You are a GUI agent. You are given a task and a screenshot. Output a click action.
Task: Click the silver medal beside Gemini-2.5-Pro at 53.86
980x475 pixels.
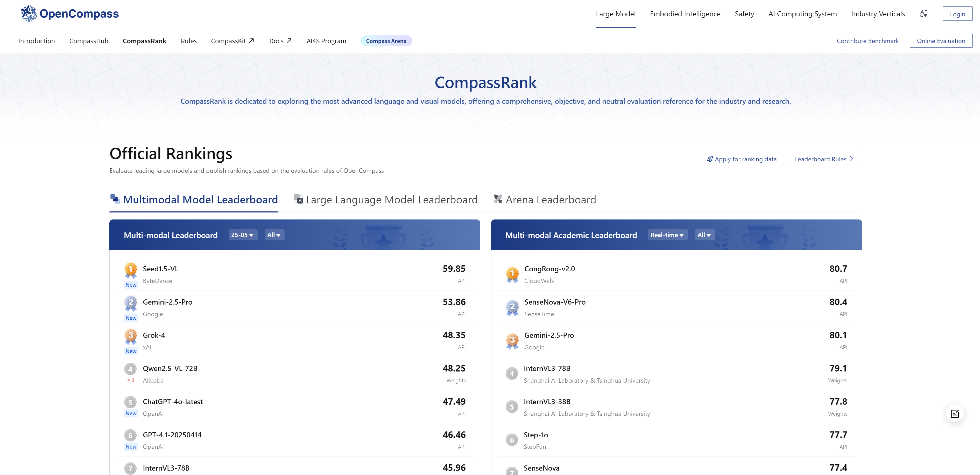[x=130, y=303]
